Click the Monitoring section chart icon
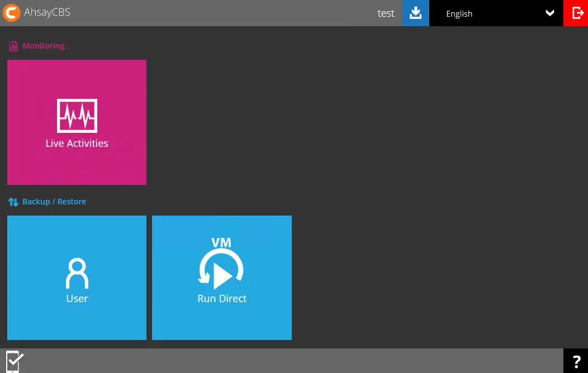588x373 pixels. click(13, 46)
